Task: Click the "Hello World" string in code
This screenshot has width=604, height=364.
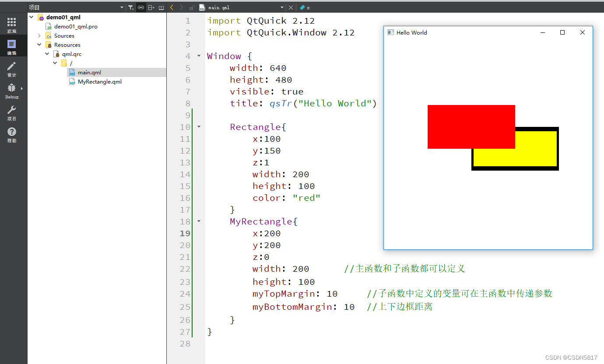Action: click(x=335, y=103)
